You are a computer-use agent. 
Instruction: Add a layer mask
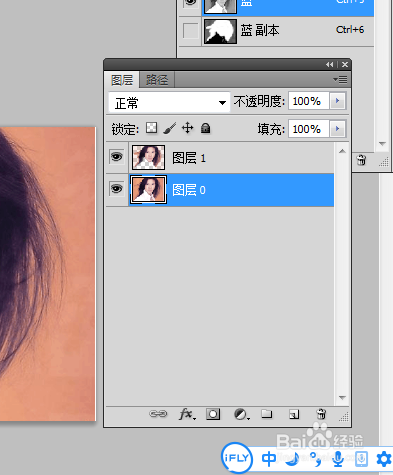coord(213,414)
